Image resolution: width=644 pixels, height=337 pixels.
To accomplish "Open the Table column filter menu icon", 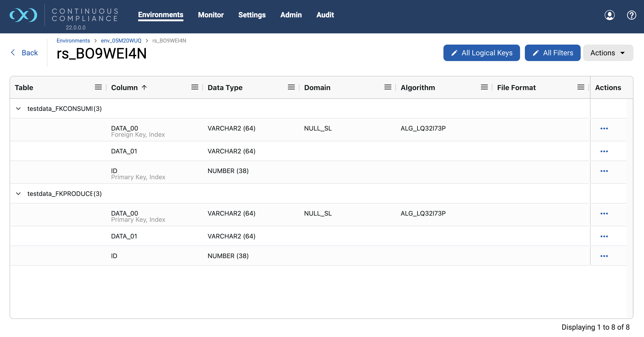I will click(x=98, y=87).
